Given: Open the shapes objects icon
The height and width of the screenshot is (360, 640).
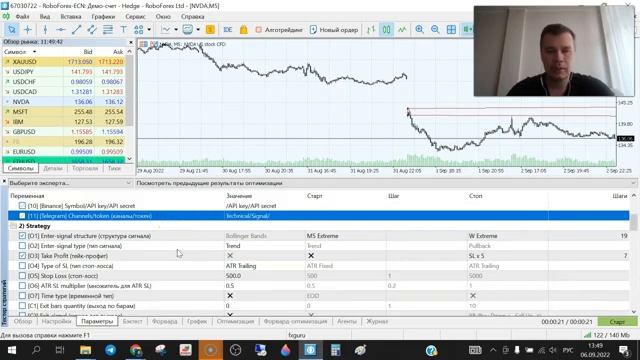Looking at the screenshot, I should pos(139,29).
